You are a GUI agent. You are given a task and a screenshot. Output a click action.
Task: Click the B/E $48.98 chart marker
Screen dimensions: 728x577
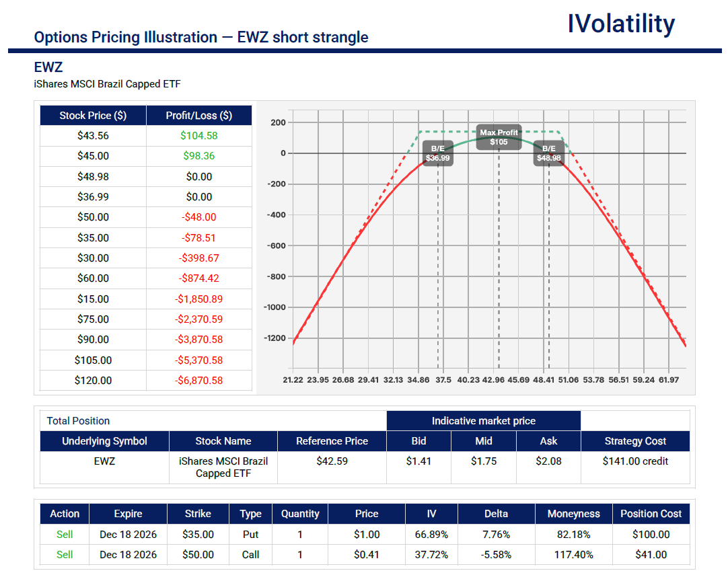click(549, 153)
